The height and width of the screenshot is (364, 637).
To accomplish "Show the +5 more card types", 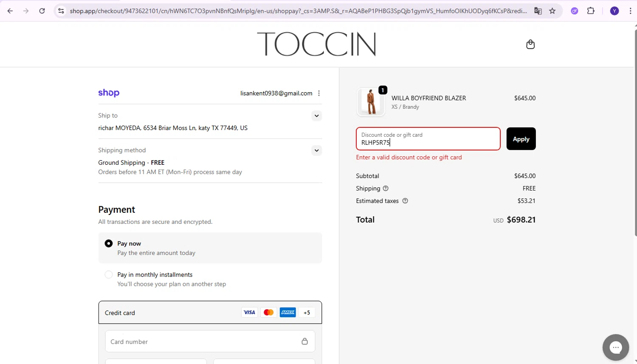I will click(307, 313).
